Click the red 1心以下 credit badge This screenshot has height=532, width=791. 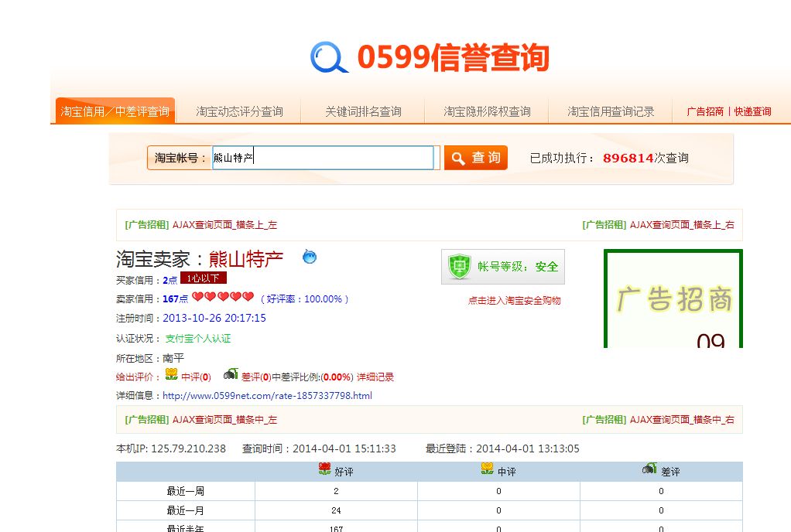[204, 279]
